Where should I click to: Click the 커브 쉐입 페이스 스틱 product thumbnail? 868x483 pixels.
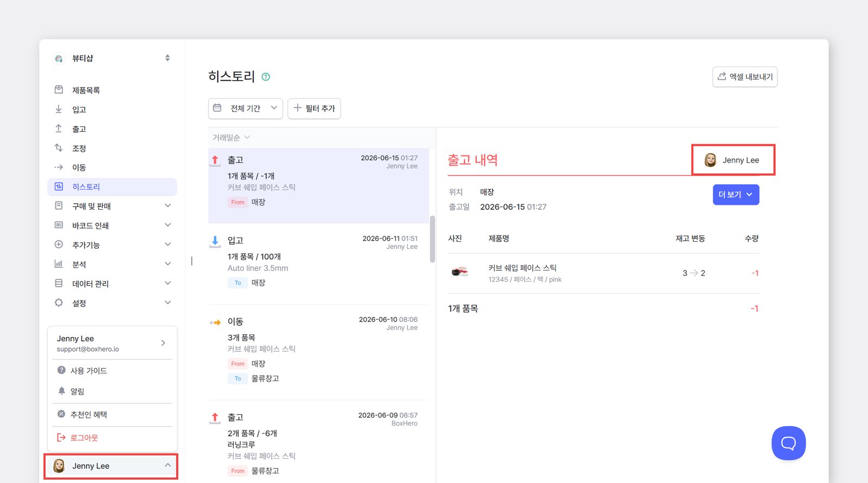tap(459, 272)
